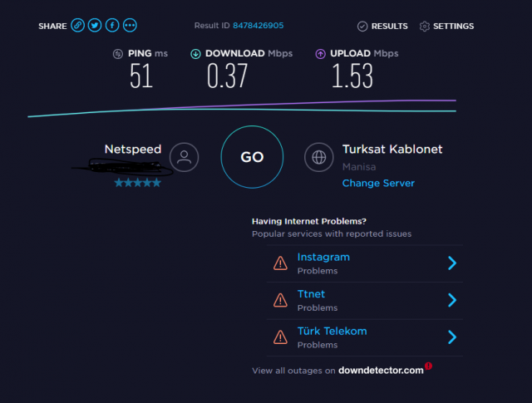The height and width of the screenshot is (403, 532).
Task: Click the upload arrow icon
Action: (320, 54)
